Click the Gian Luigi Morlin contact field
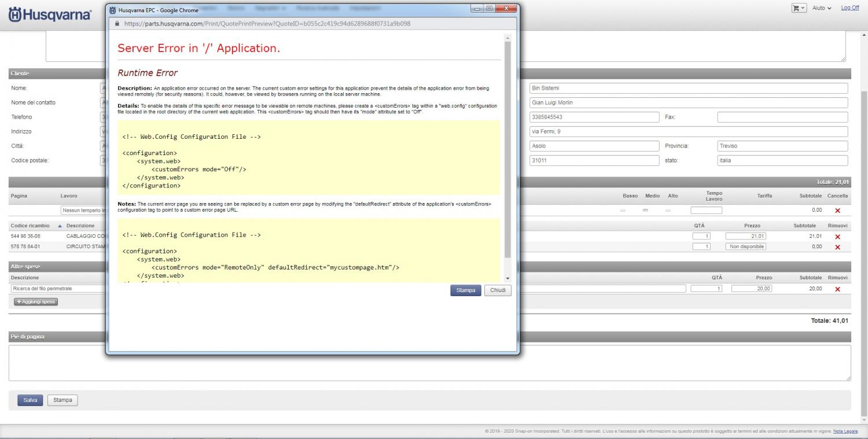Image resolution: width=868 pixels, height=439 pixels. click(x=689, y=102)
